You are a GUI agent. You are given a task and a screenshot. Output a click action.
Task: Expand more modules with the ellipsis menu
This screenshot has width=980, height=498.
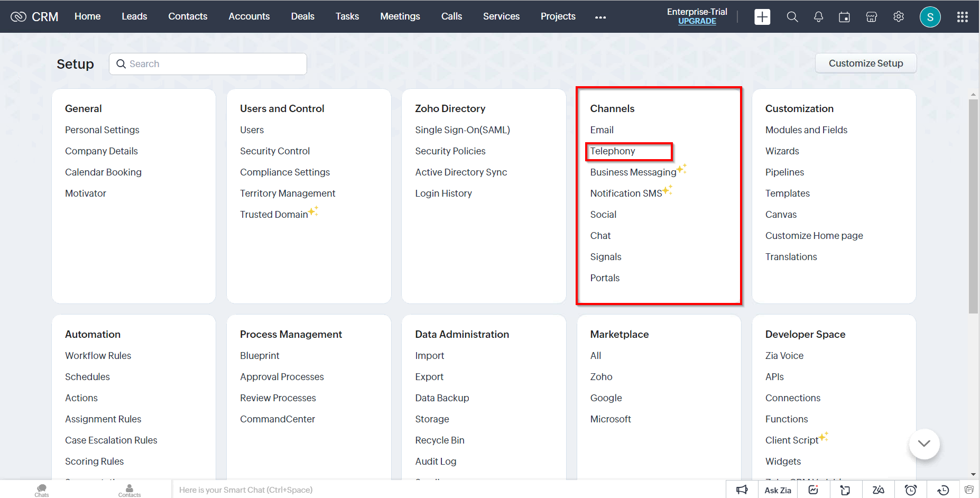600,17
